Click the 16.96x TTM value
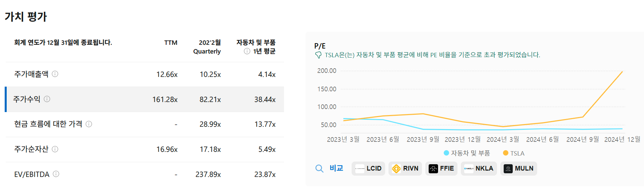Screen dimensions: 644x192 coord(167,150)
